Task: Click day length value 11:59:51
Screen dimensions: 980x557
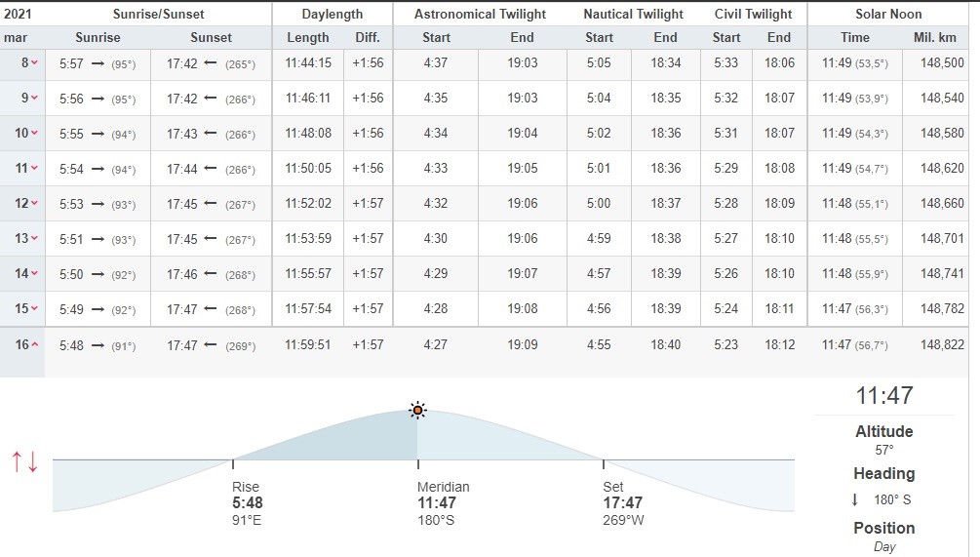Action: (x=308, y=344)
